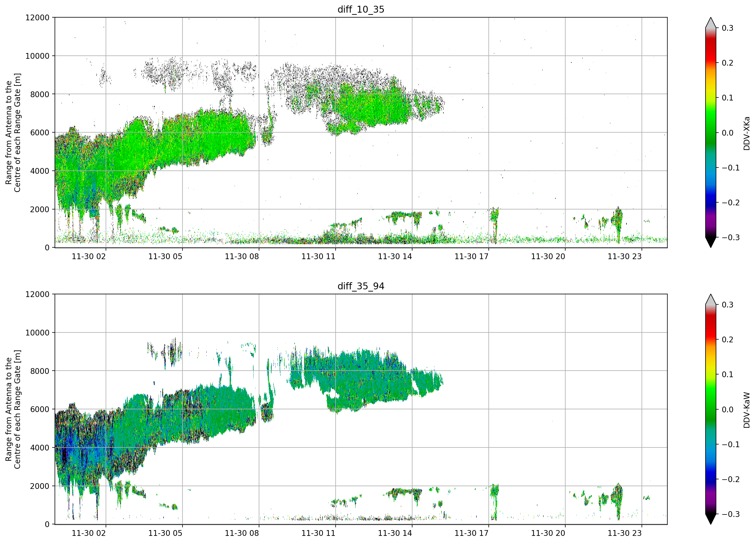Click the diff_35_94 plot title
The width and height of the screenshot is (756, 543).
(x=361, y=286)
